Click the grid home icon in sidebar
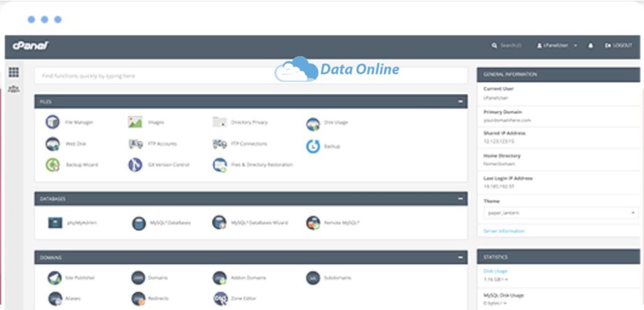 [14, 72]
